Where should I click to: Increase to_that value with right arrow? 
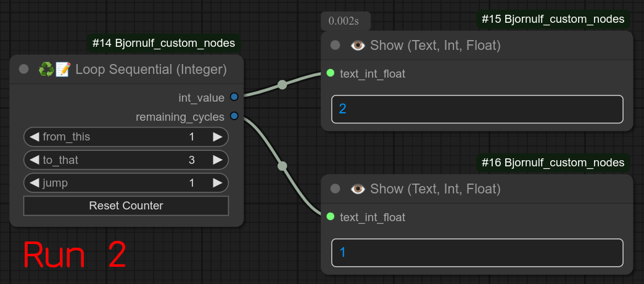coord(218,160)
